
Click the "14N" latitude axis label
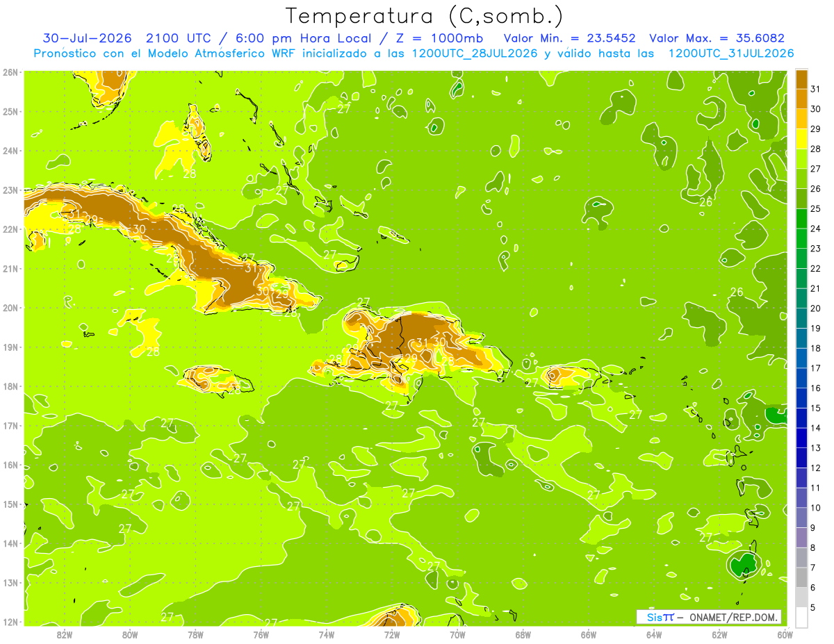[x=10, y=543]
